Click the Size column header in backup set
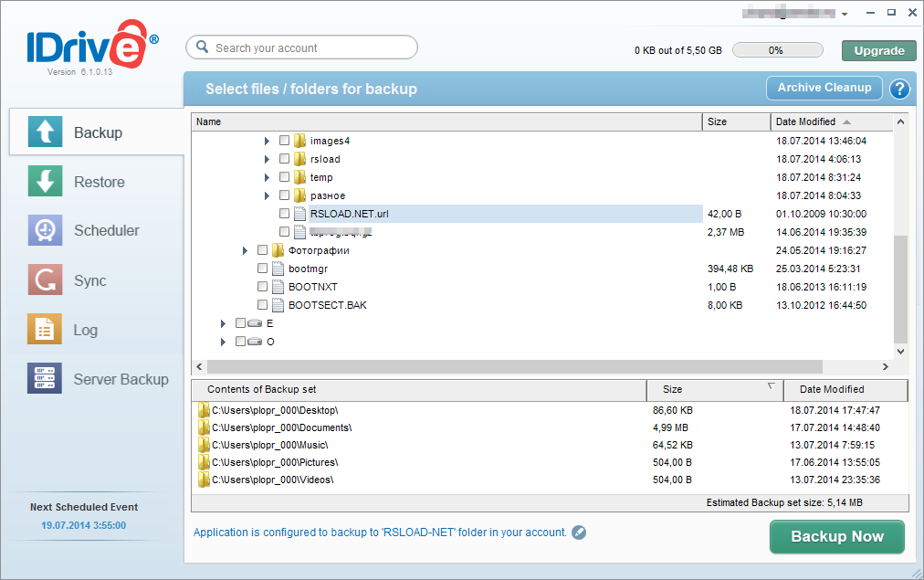Viewport: 924px width, 580px height. point(714,390)
